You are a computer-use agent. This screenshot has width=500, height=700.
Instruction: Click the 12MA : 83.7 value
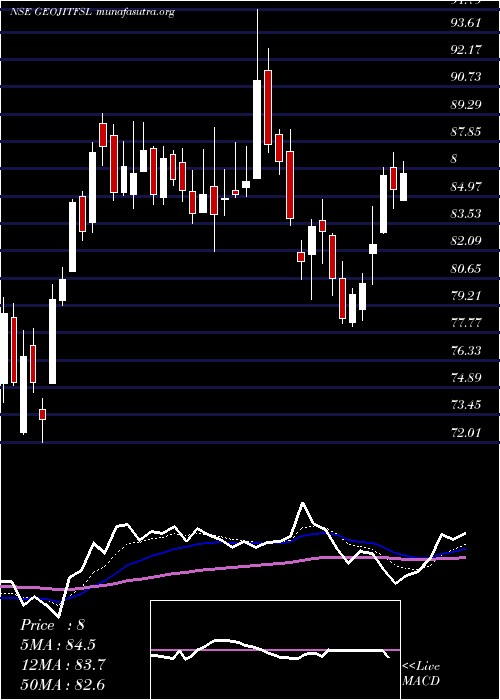click(62, 665)
